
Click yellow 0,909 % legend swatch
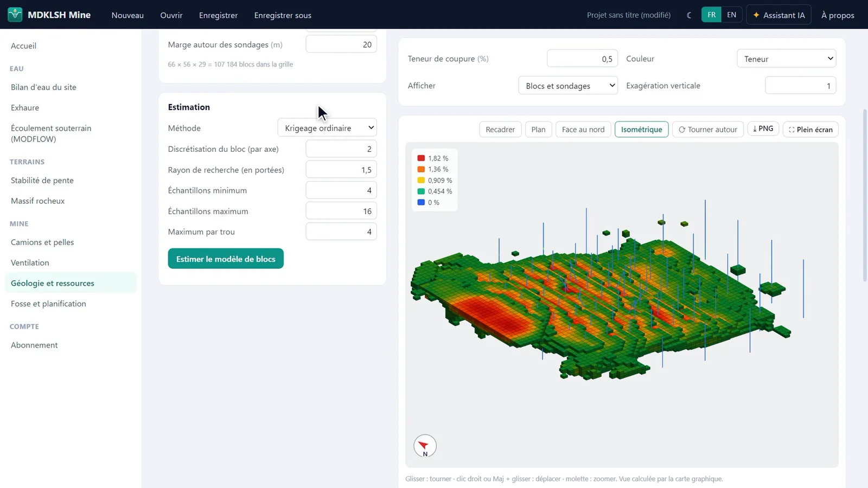tap(421, 180)
